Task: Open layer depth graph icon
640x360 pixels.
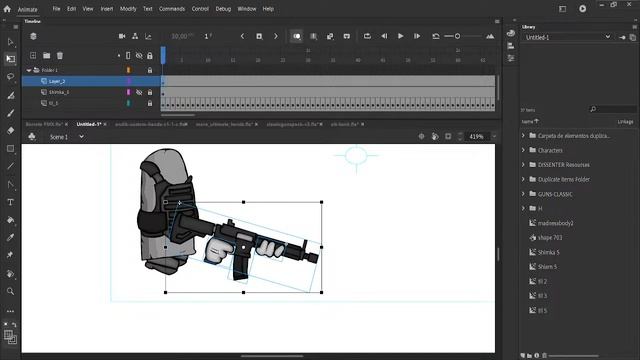Action: click(x=148, y=36)
